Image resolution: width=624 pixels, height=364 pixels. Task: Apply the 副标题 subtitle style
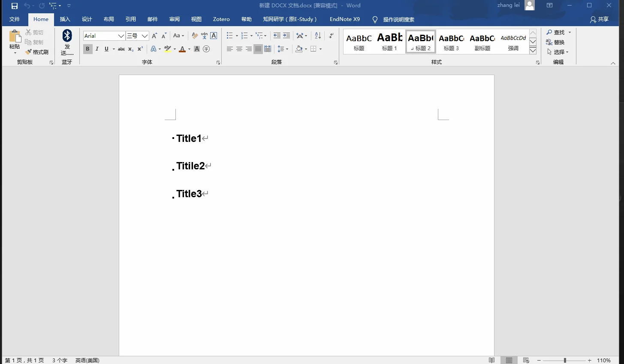482,42
